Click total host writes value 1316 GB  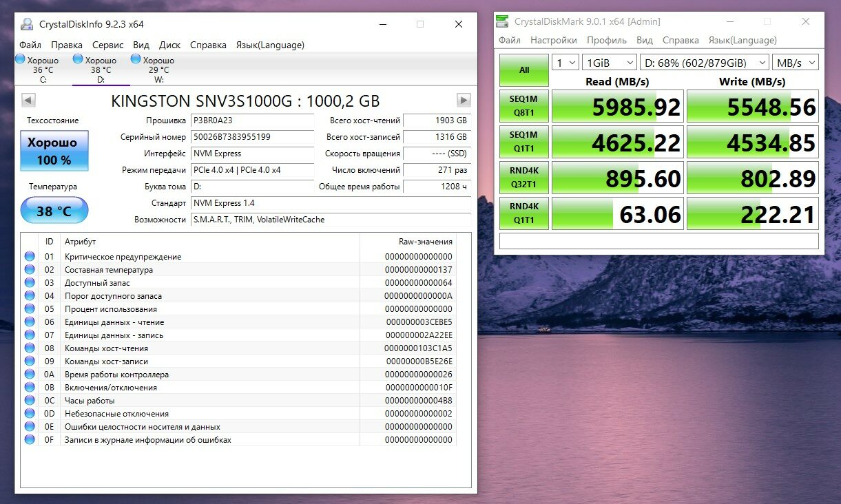(x=437, y=137)
